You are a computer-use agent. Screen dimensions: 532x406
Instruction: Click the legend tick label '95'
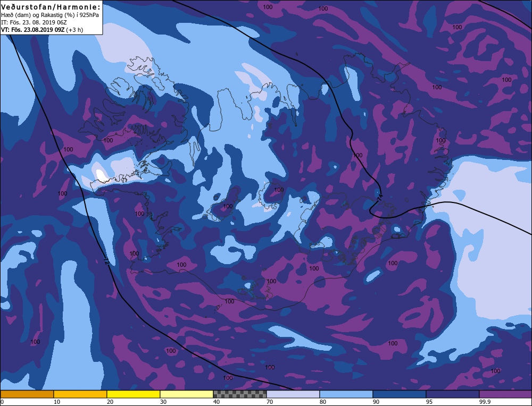click(x=429, y=402)
